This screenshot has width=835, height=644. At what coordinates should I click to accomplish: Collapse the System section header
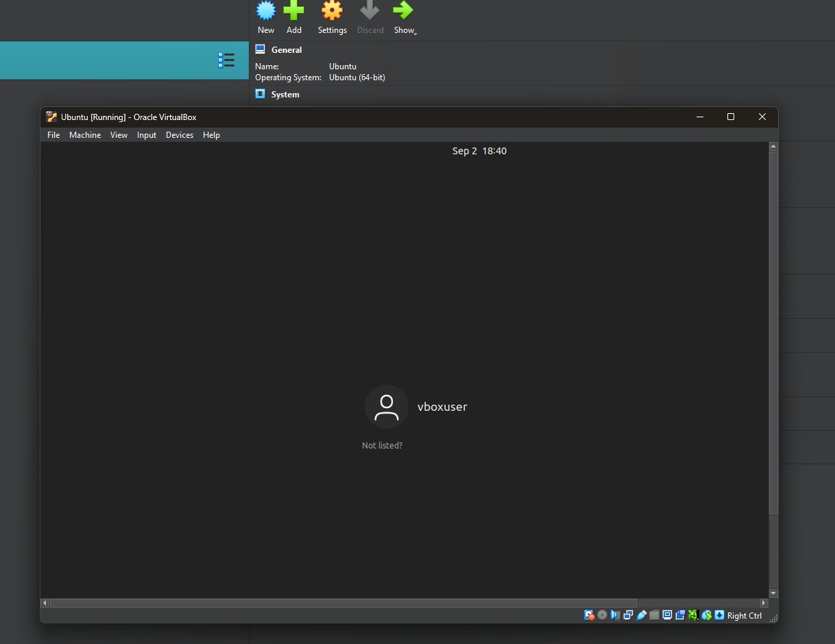point(285,95)
